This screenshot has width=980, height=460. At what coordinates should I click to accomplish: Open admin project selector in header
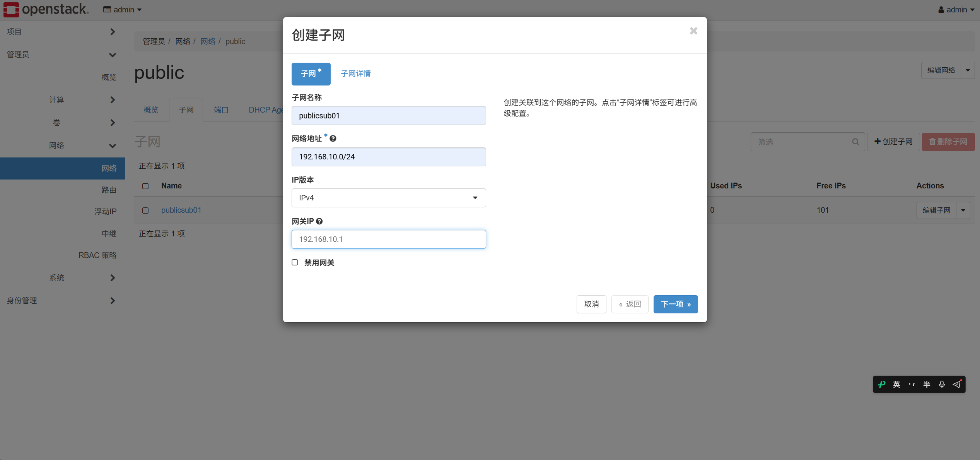pos(122,10)
